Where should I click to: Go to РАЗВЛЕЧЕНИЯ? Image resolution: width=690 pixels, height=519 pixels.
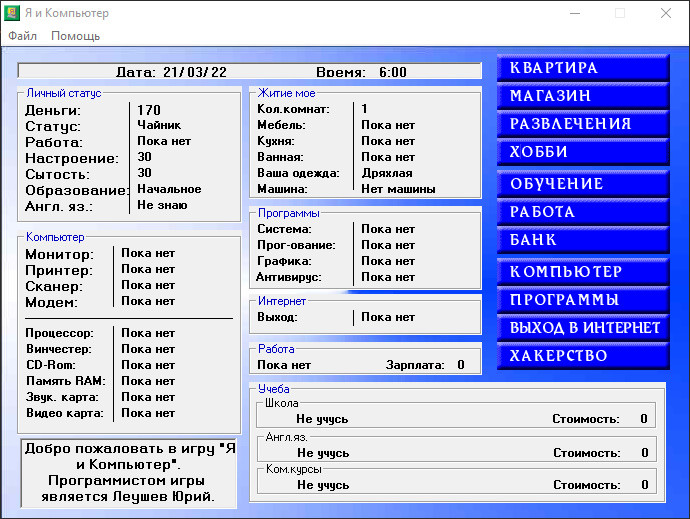click(582, 124)
